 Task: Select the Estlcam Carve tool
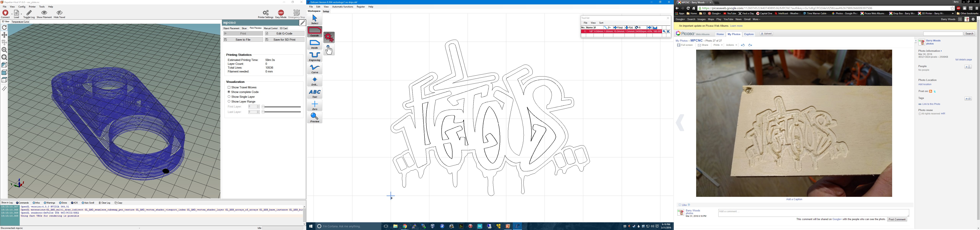tap(315, 69)
